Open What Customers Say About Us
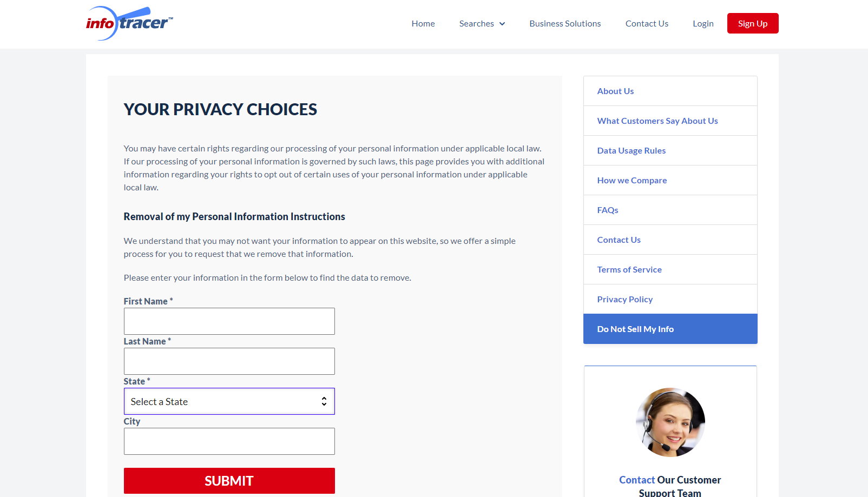The width and height of the screenshot is (868, 497). tap(657, 121)
